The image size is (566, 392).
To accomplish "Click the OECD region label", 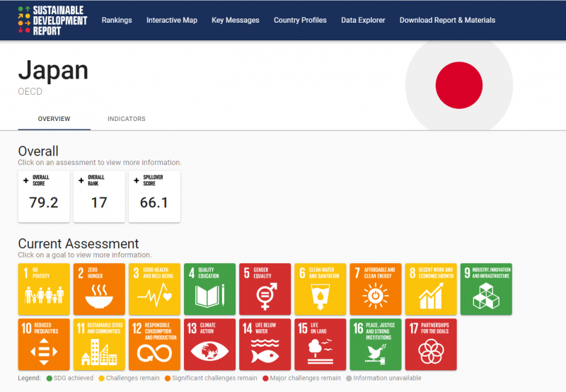I will (30, 92).
